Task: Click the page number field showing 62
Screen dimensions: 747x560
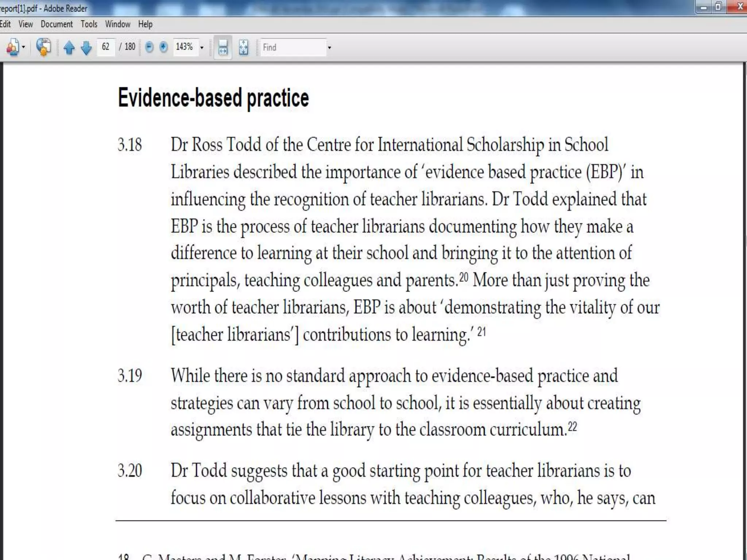Action: pos(106,47)
